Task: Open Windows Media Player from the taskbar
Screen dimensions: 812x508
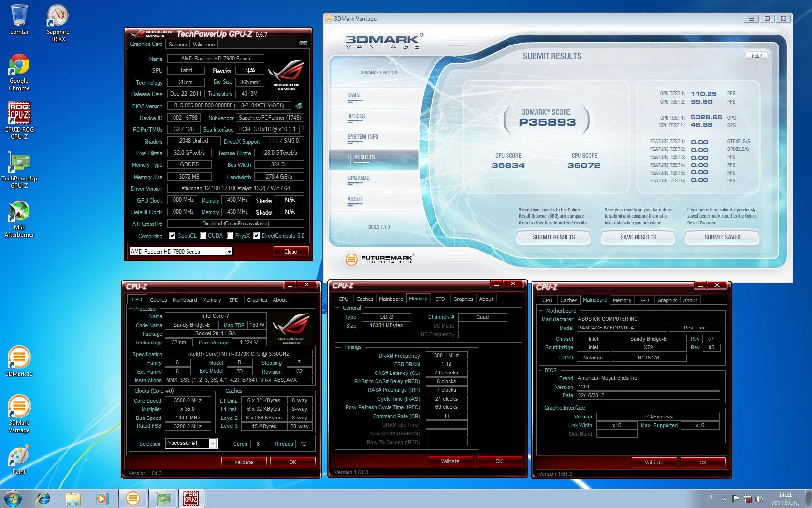Action: pyautogui.click(x=102, y=498)
